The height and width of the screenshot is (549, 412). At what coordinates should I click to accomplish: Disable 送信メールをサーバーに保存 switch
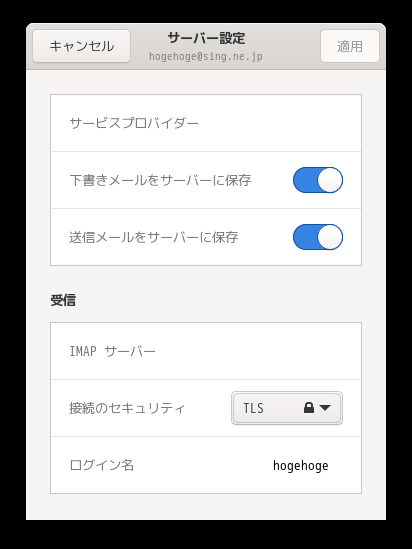tap(318, 237)
